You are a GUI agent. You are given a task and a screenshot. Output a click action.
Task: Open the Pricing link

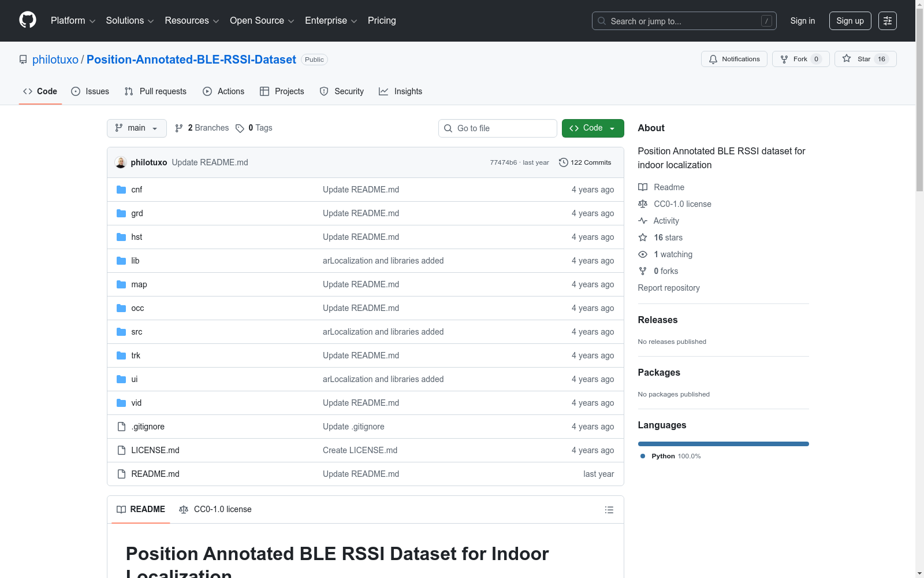(x=382, y=21)
